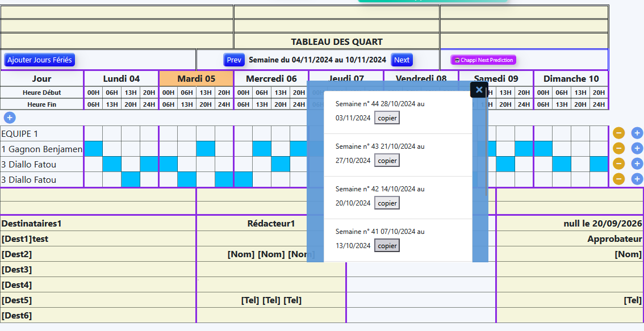Click the blue add-row plus under Heure Fin
This screenshot has height=331, width=644.
[x=10, y=118]
